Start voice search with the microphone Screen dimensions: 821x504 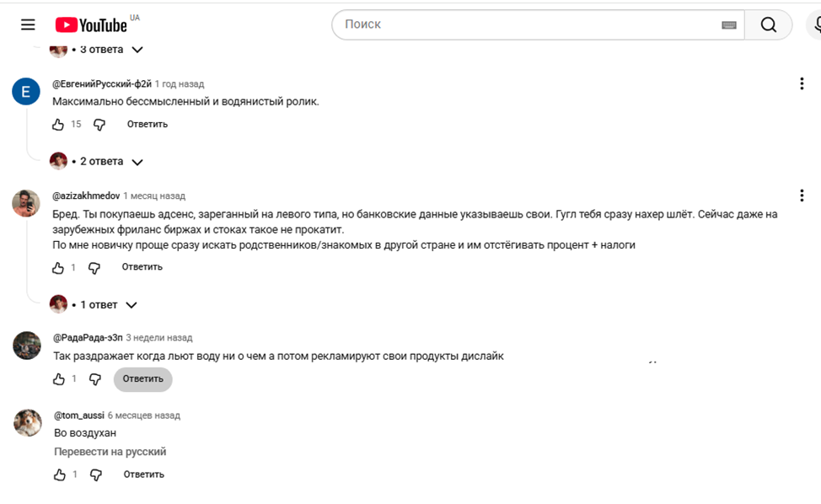coord(817,24)
